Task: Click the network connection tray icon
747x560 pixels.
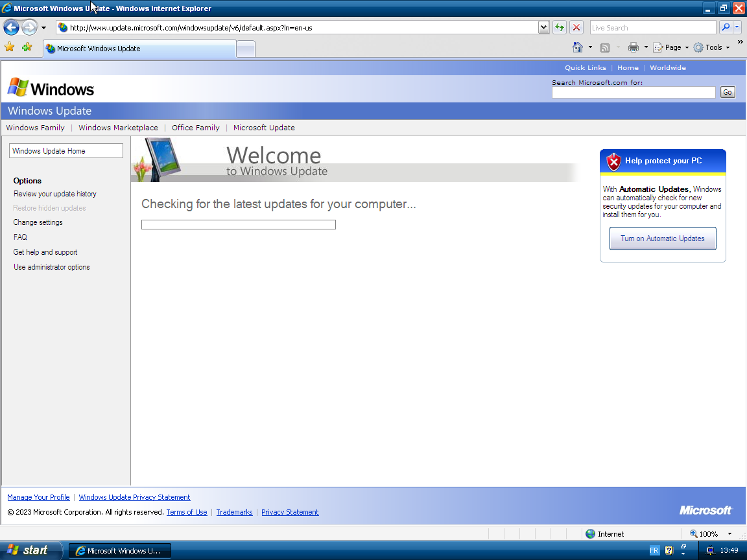Action: [710, 550]
